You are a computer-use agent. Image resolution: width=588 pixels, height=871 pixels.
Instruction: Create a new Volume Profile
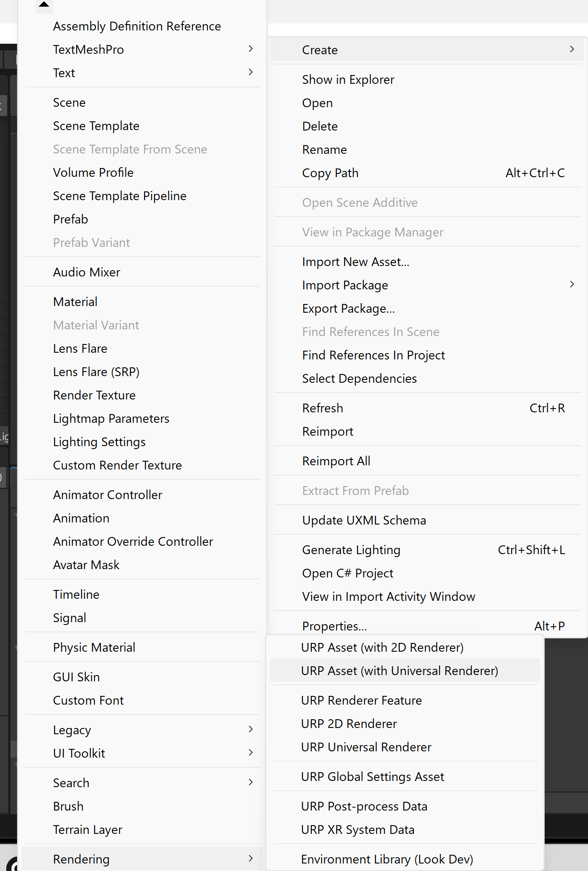(93, 173)
